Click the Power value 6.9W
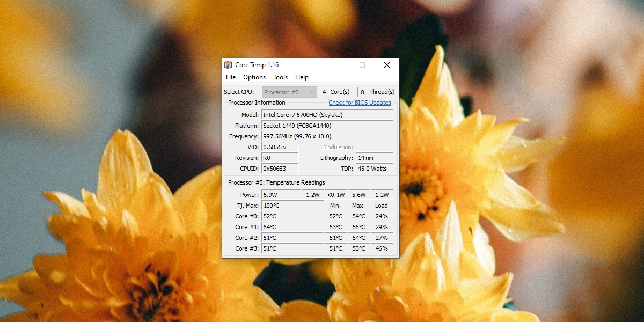 (x=281, y=195)
